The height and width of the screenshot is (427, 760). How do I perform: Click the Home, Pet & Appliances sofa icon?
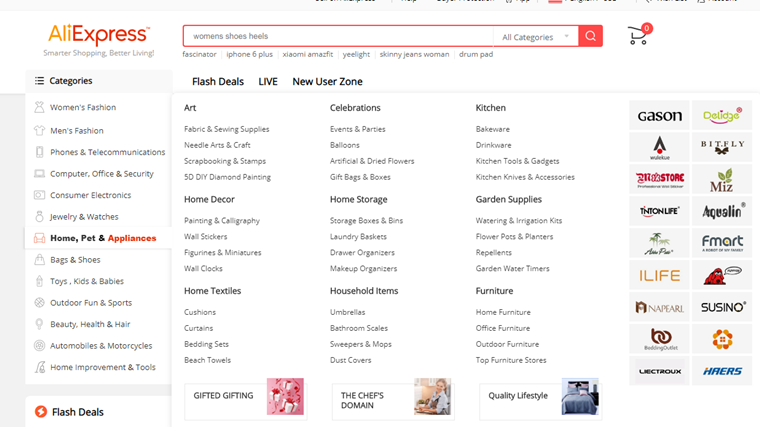click(39, 238)
